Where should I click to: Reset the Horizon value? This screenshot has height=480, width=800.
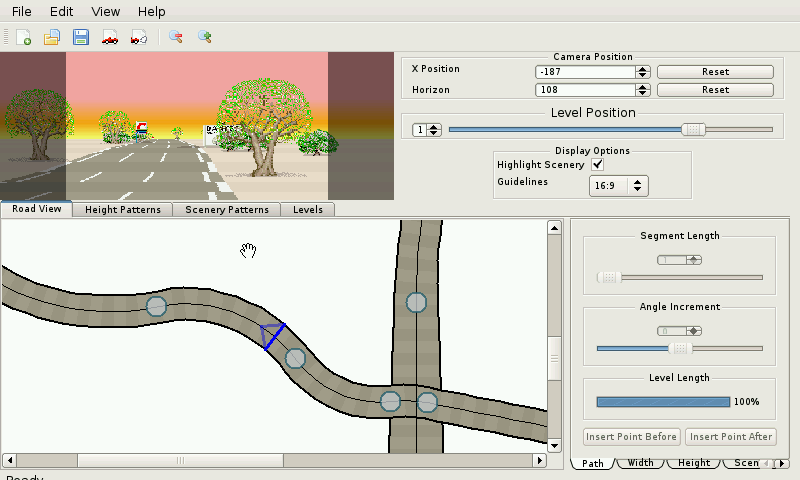pos(715,90)
